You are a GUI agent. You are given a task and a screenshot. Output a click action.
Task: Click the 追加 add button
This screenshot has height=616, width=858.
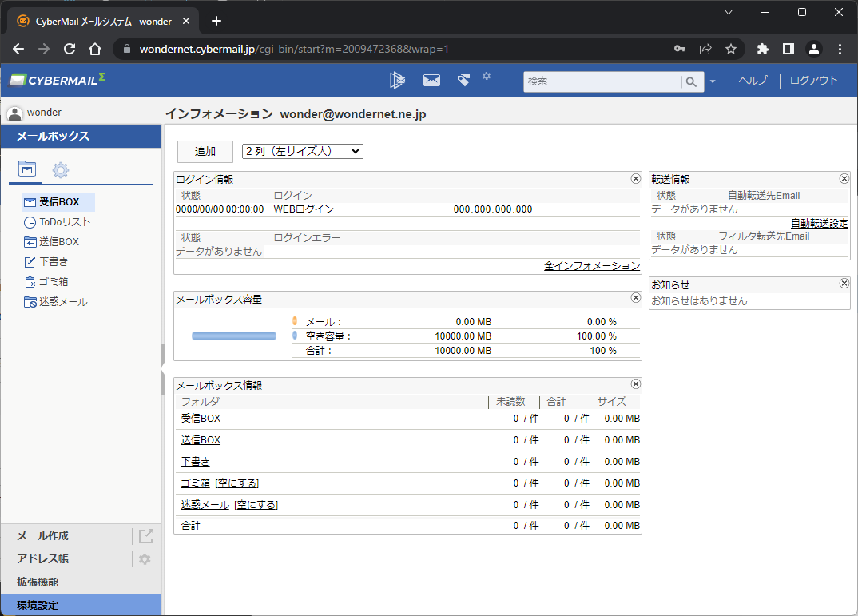[x=205, y=152]
